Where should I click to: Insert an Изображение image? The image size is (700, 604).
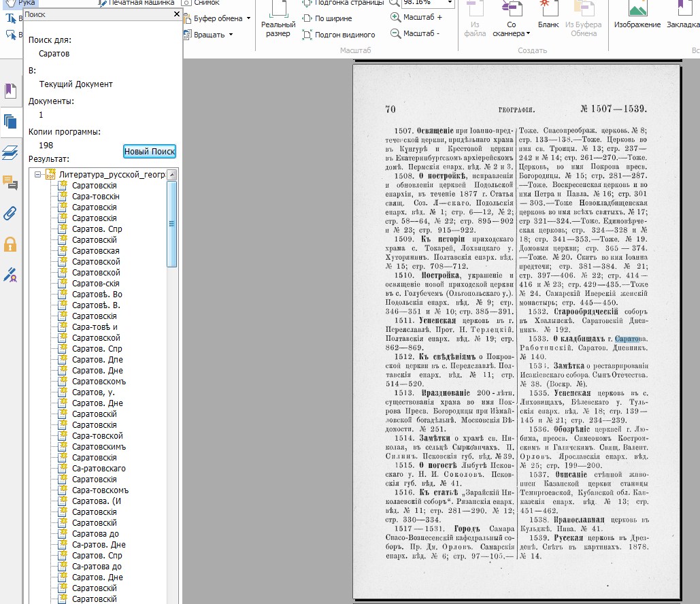(x=637, y=16)
